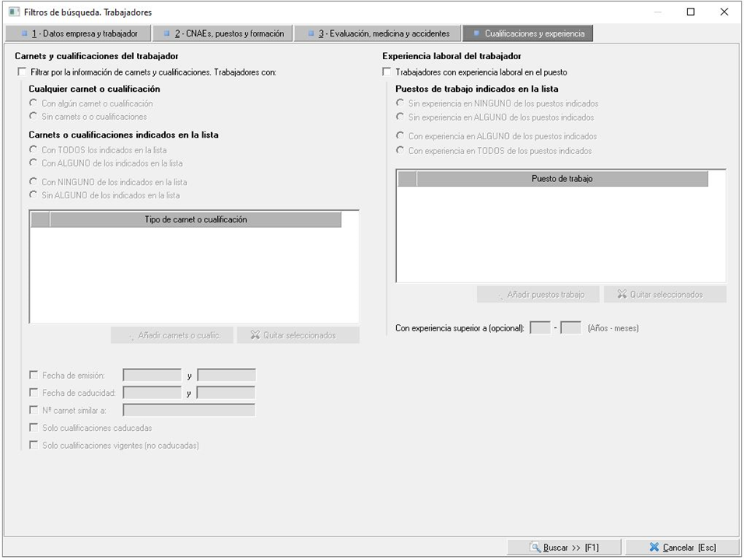Image resolution: width=744 pixels, height=560 pixels.
Task: Click the first Fecha de emisión date field
Action: pyautogui.click(x=153, y=375)
